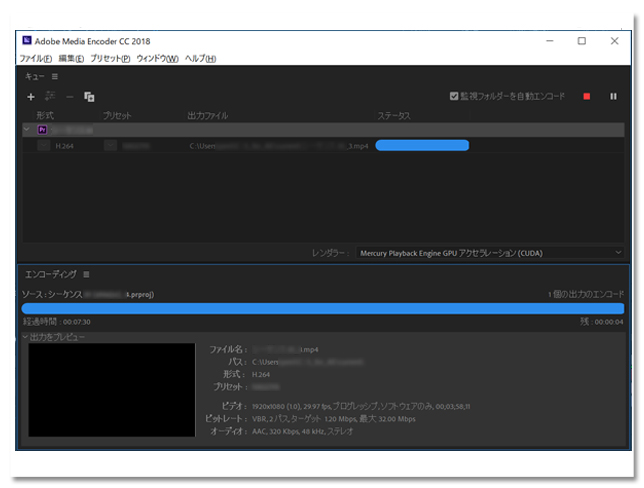Open the ヘルプ menu
This screenshot has height=488, width=644.
click(x=200, y=58)
